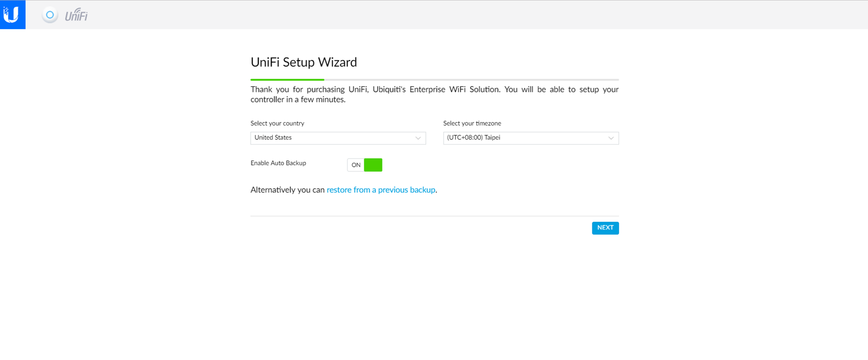Click the Enable Auto Backup label
The width and height of the screenshot is (868, 360).
tap(278, 163)
